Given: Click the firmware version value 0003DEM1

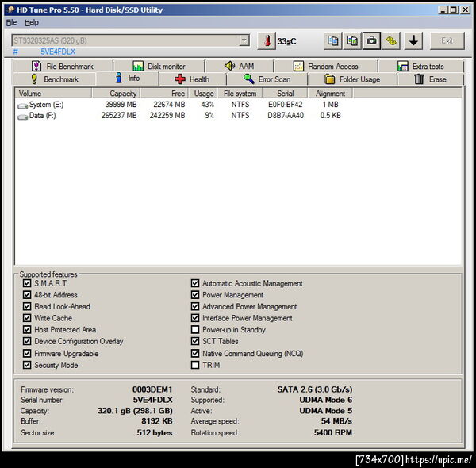Looking at the screenshot, I should pyautogui.click(x=152, y=389).
